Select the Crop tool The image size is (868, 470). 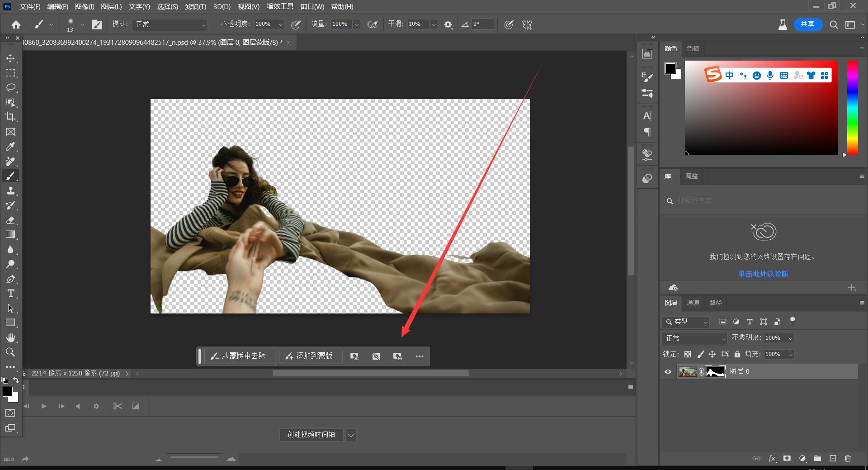click(10, 117)
